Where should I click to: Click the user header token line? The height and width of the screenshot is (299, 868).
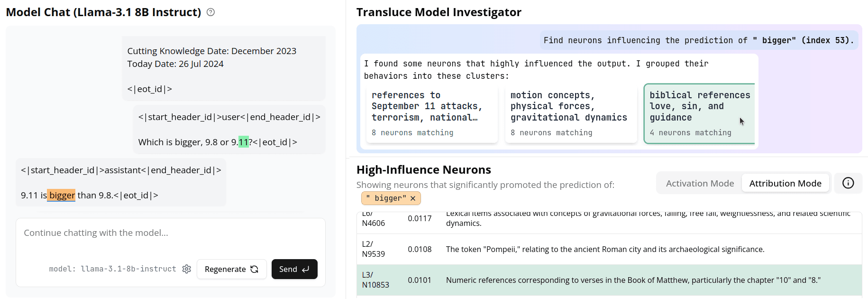tap(229, 117)
